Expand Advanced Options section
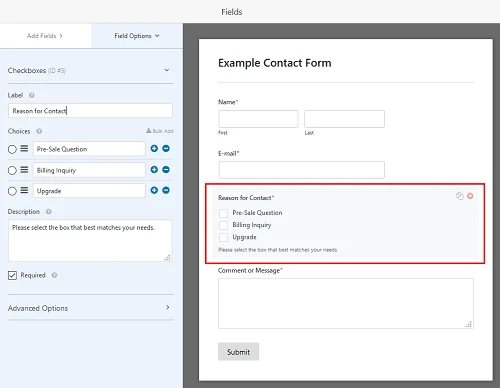This screenshot has width=500, height=388. click(168, 307)
